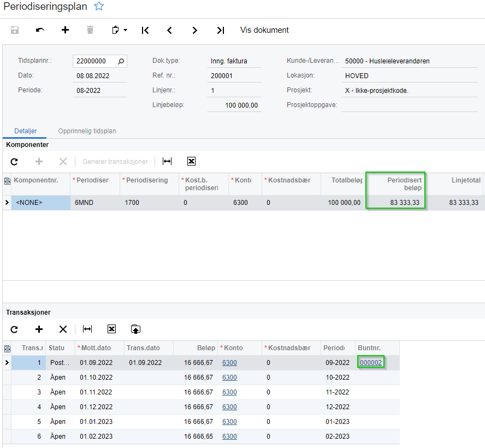Open batch number link 000002

pyautogui.click(x=370, y=363)
